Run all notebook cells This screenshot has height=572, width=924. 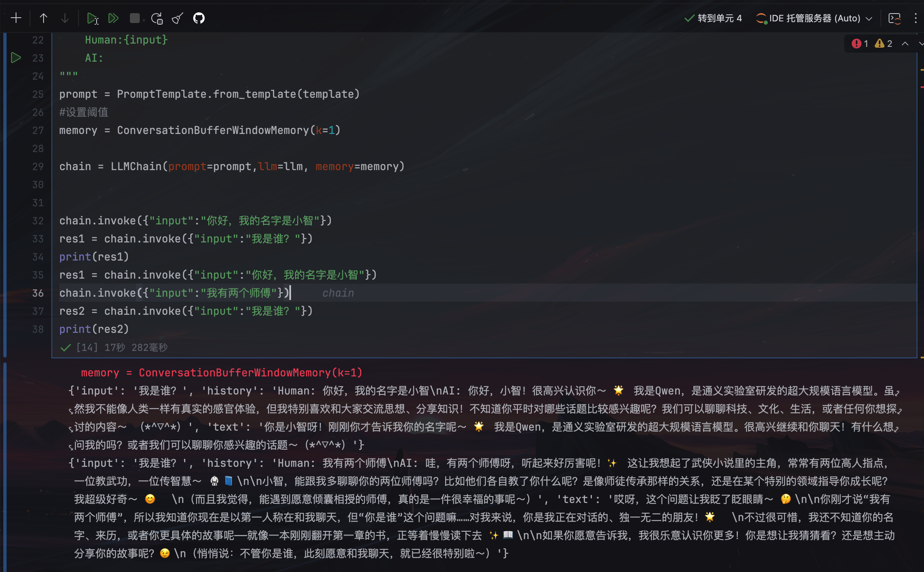(x=113, y=18)
